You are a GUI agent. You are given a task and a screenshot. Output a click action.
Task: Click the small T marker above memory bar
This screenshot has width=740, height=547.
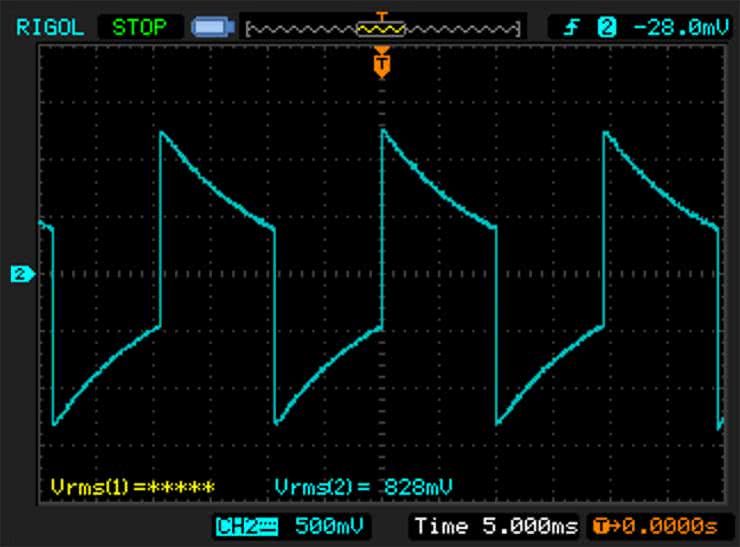[380, 15]
